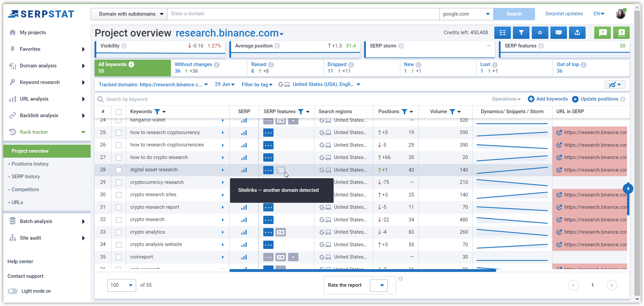The width and height of the screenshot is (644, 306).
Task: Click the SERP feature dots icon for crypto research
Action: 268,220
